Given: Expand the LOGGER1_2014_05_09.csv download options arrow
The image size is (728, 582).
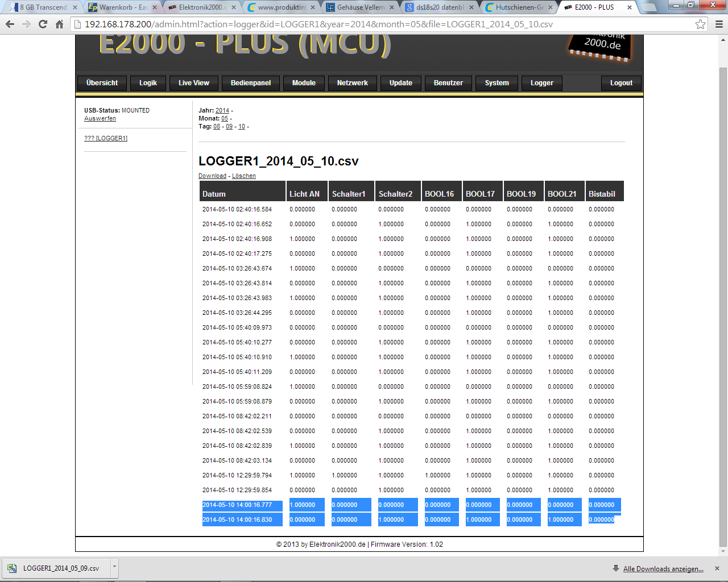Looking at the screenshot, I should tap(114, 567).
